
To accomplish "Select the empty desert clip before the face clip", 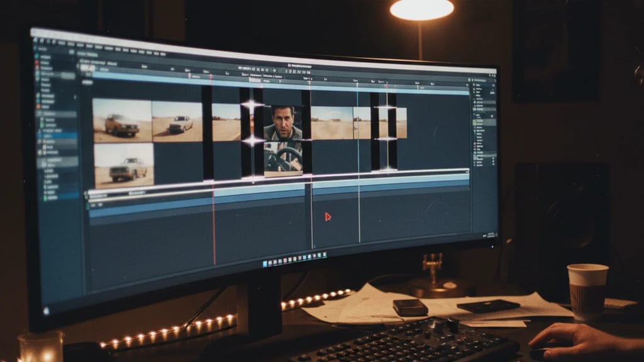I will tap(226, 123).
